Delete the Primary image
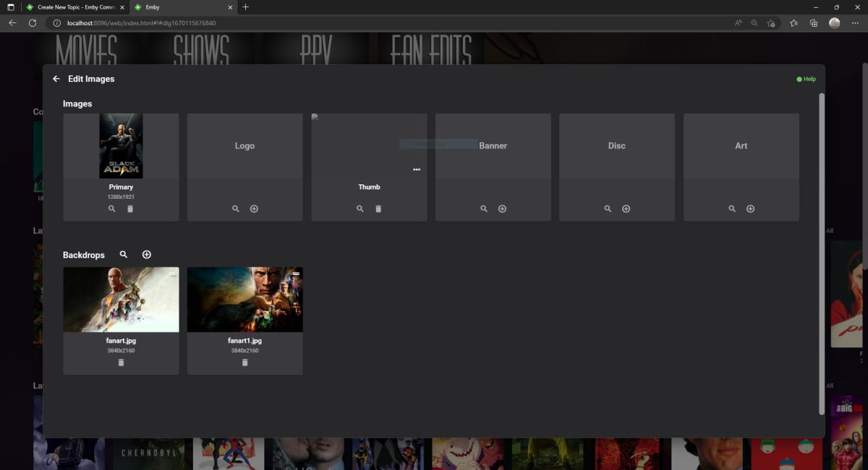Viewport: 868px width, 470px height. 130,209
